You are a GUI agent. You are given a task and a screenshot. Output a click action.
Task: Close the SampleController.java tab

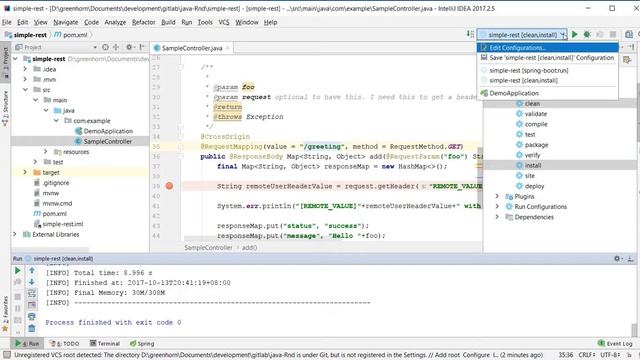coord(228,48)
